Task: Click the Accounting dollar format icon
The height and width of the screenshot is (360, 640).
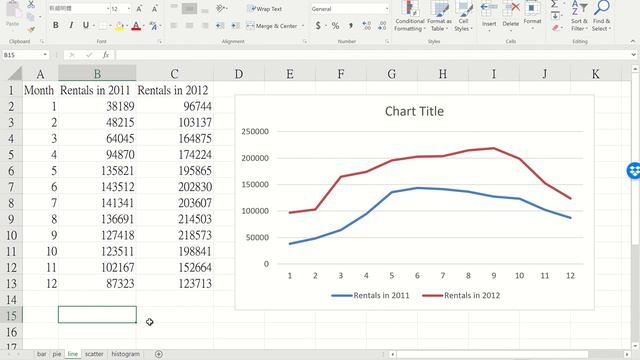Action: (x=318, y=26)
